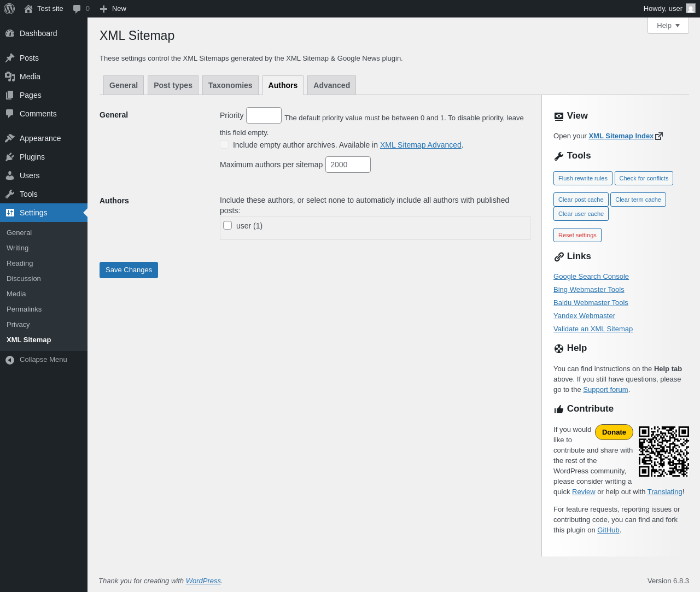Click the Save Changes button
Image resolution: width=700 pixels, height=592 pixels.
pos(129,270)
